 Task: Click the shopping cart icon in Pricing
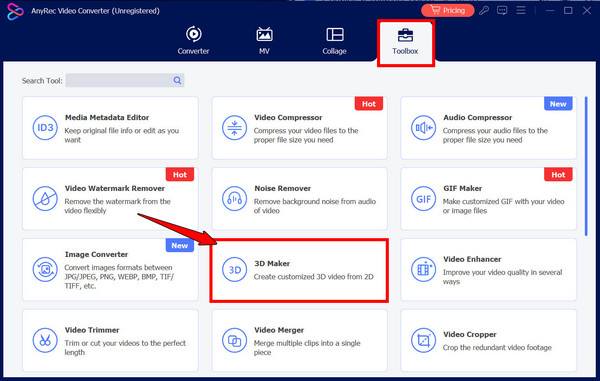(x=435, y=10)
